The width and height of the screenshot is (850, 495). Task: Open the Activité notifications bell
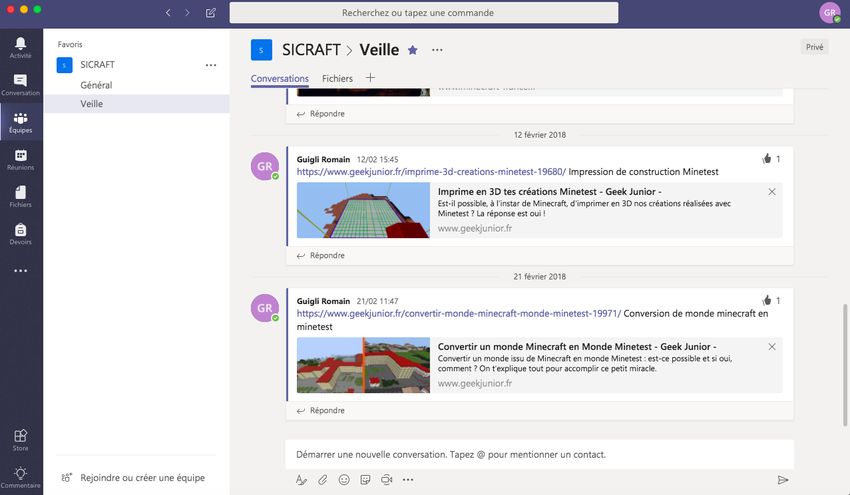[x=21, y=48]
